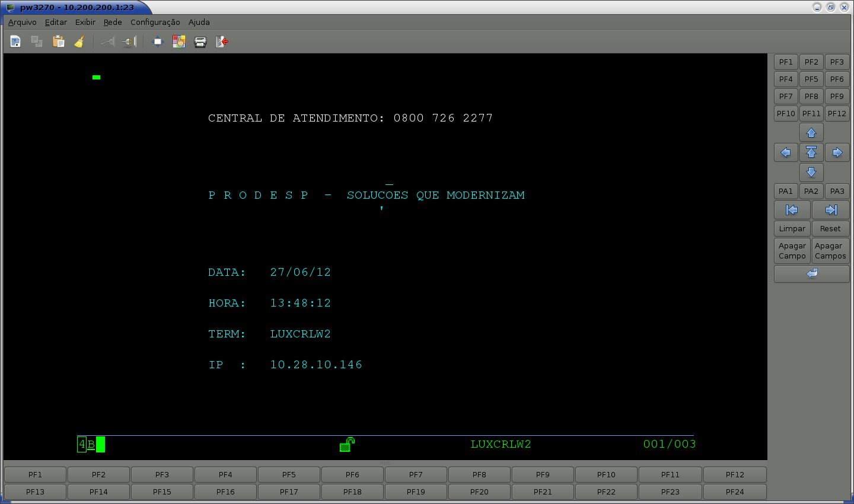Click the PA3 key
Screen dimensions: 854x504
tap(837, 191)
